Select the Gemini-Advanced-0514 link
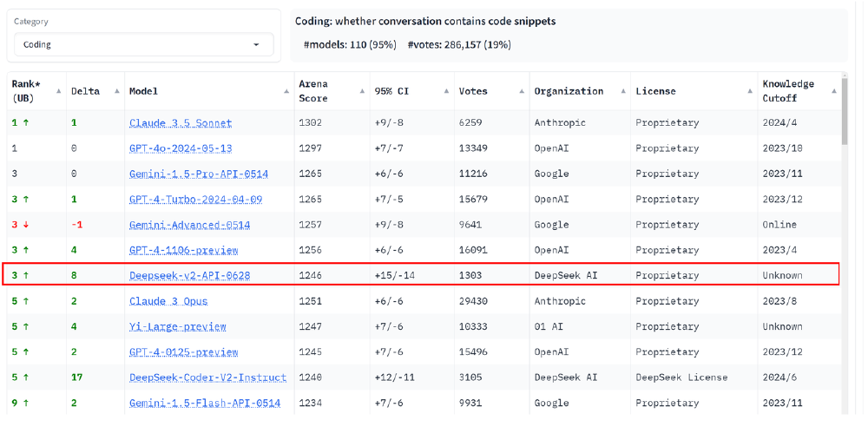Image resolution: width=868 pixels, height=440 pixels. 189,225
